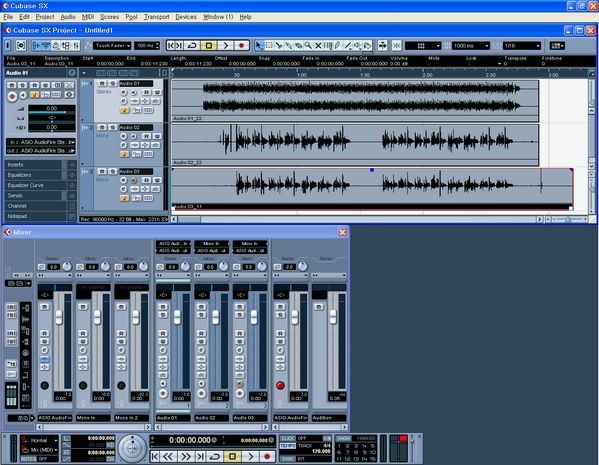Screen dimensions: 599x465
Task: Open the Devices menu
Action: coord(186,17)
